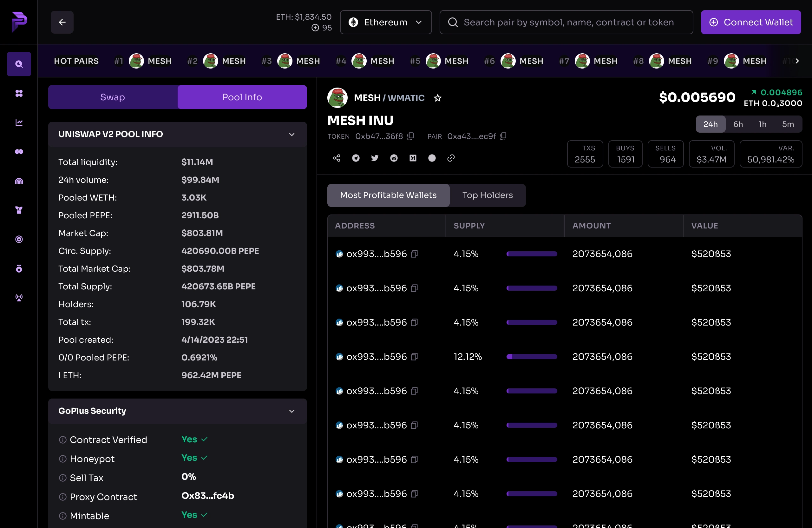
Task: Switch to the Swap tab
Action: click(113, 97)
